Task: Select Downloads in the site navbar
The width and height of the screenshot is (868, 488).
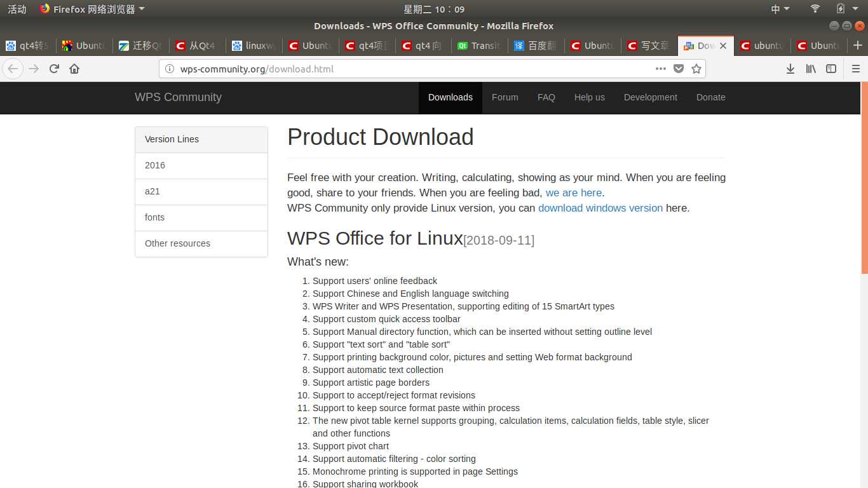Action: [451, 97]
